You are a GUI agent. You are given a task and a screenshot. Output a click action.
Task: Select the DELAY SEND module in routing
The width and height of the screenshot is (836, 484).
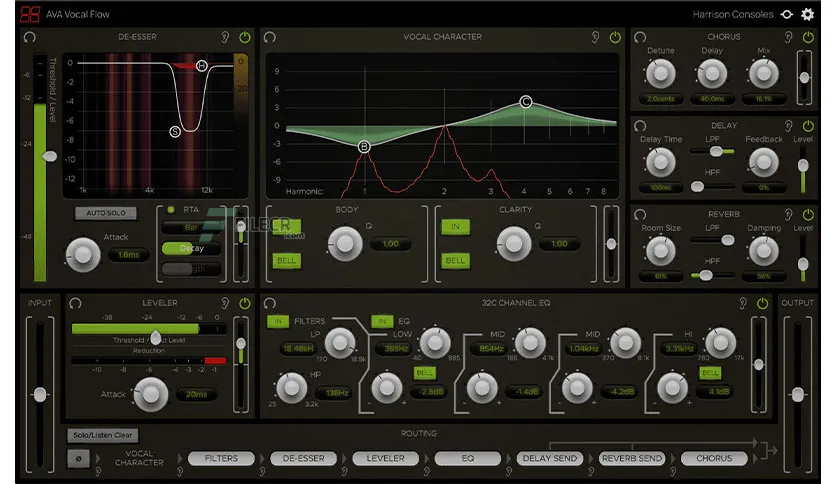(x=550, y=458)
